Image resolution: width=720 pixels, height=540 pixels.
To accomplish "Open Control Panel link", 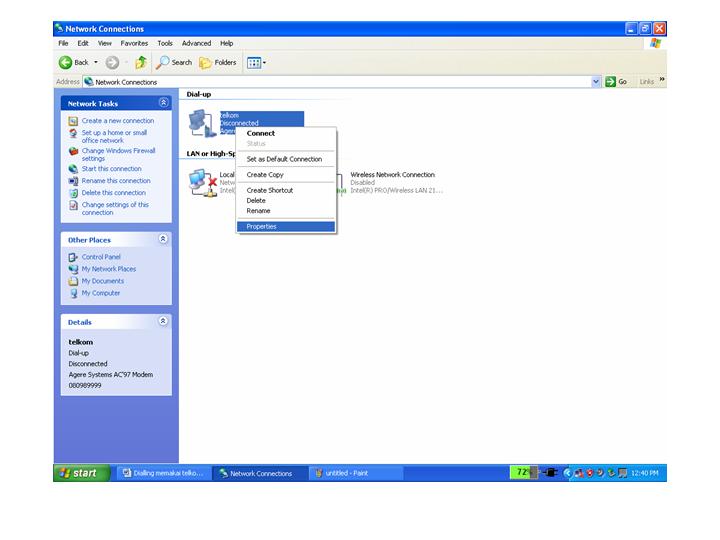I will tap(101, 257).
